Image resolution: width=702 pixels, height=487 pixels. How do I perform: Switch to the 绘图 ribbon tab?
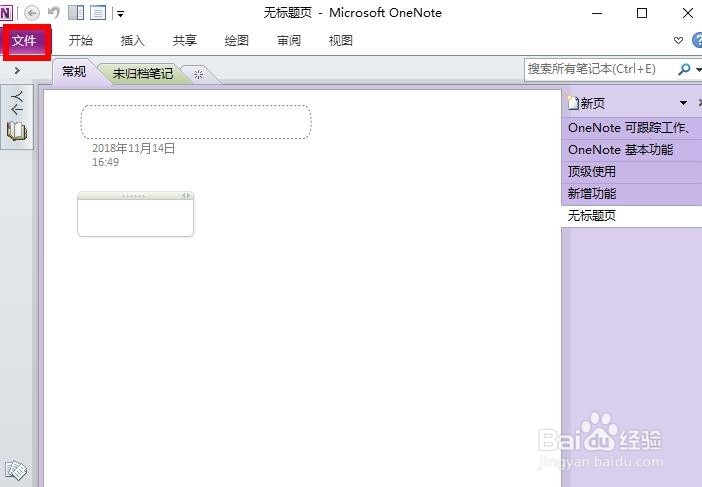pyautogui.click(x=236, y=41)
